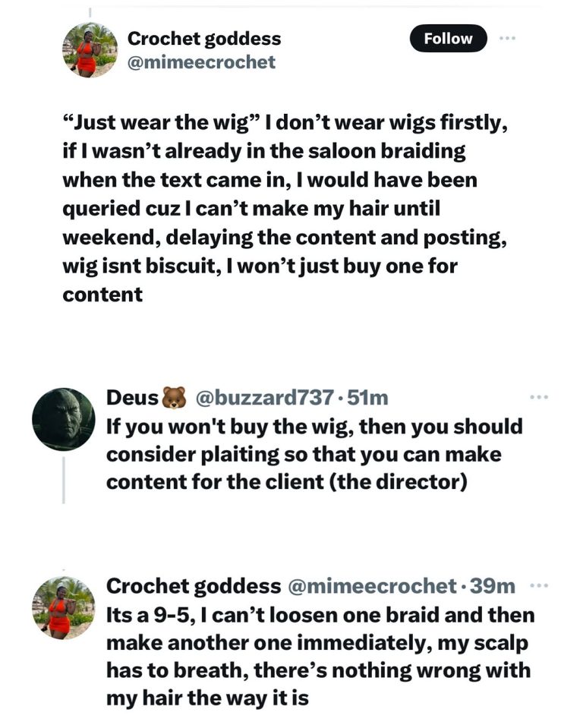Open more options on Deus's reply
583x728 pixels.
pyautogui.click(x=538, y=397)
